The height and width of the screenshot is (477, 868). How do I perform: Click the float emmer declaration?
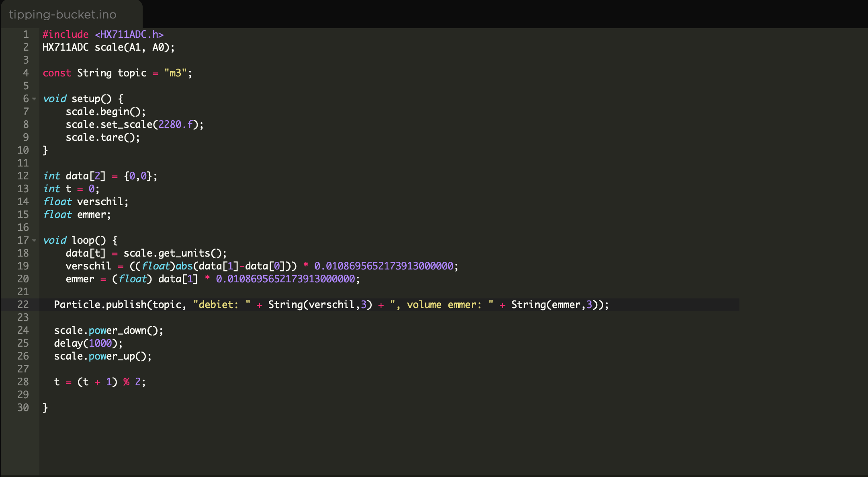point(76,215)
